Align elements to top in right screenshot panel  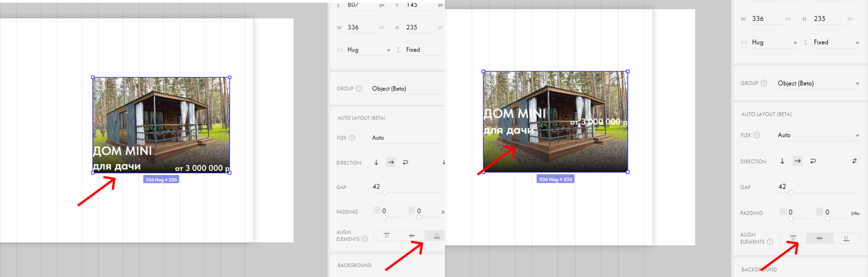(793, 238)
